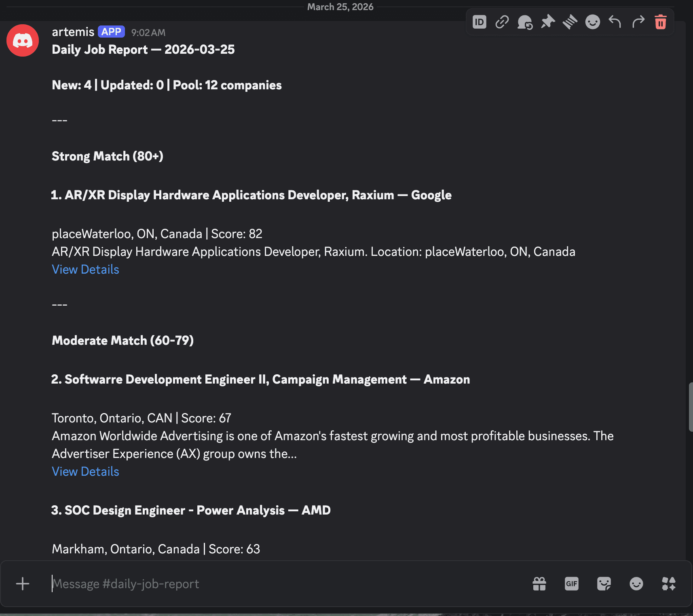
Task: Open the emoji picker in the message bar
Action: click(636, 584)
